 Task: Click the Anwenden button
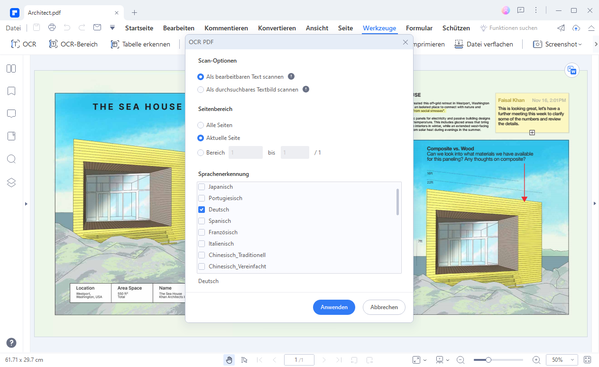point(334,307)
